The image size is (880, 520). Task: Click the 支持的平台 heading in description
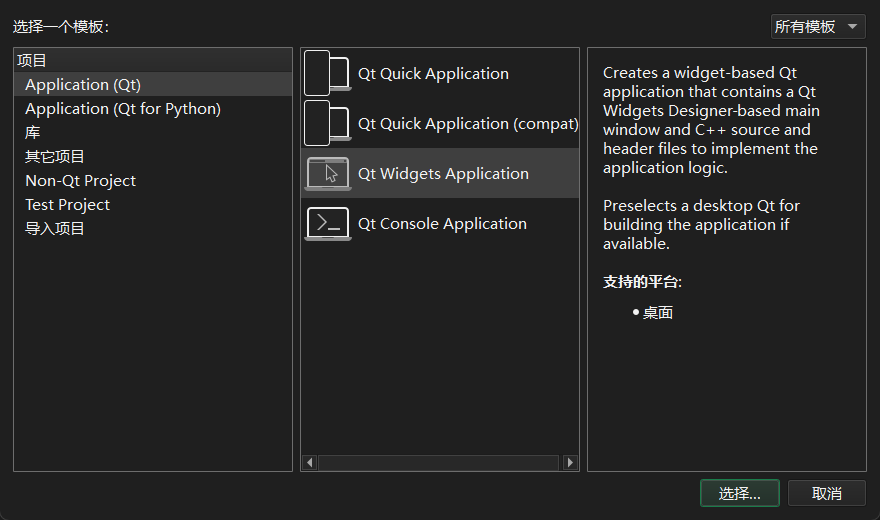[x=642, y=282]
